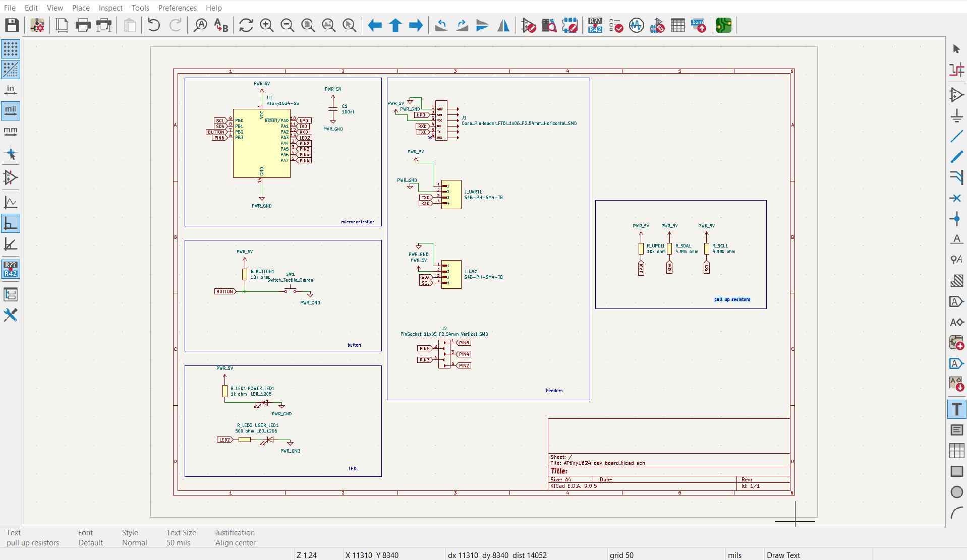Toggle grid display dots
967x560 pixels.
point(11,49)
